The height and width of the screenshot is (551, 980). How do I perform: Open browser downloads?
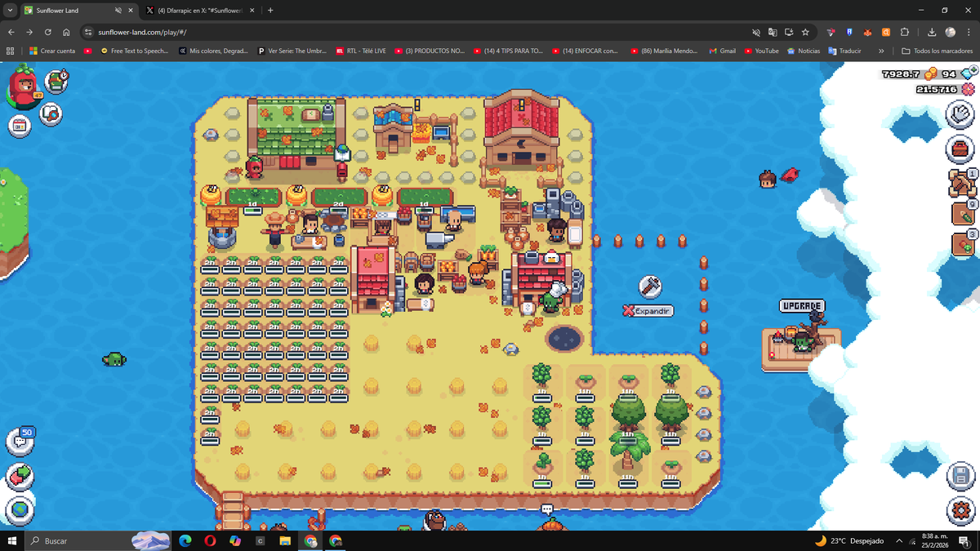[x=932, y=32]
